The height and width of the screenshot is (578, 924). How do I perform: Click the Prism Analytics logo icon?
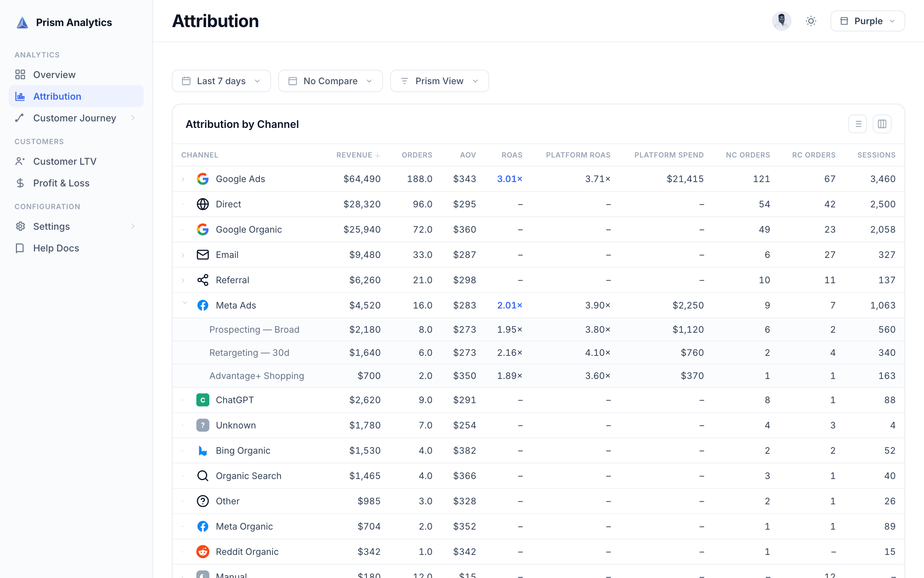point(22,22)
